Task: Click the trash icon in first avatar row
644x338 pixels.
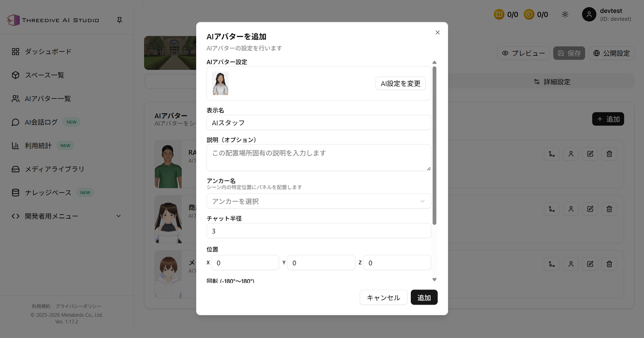Action: (x=609, y=154)
